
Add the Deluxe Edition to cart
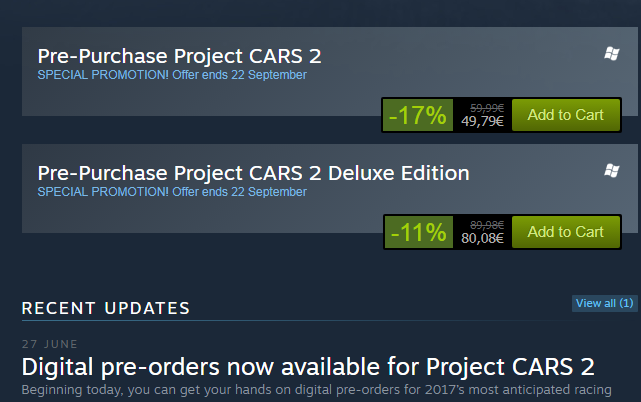pyautogui.click(x=565, y=232)
